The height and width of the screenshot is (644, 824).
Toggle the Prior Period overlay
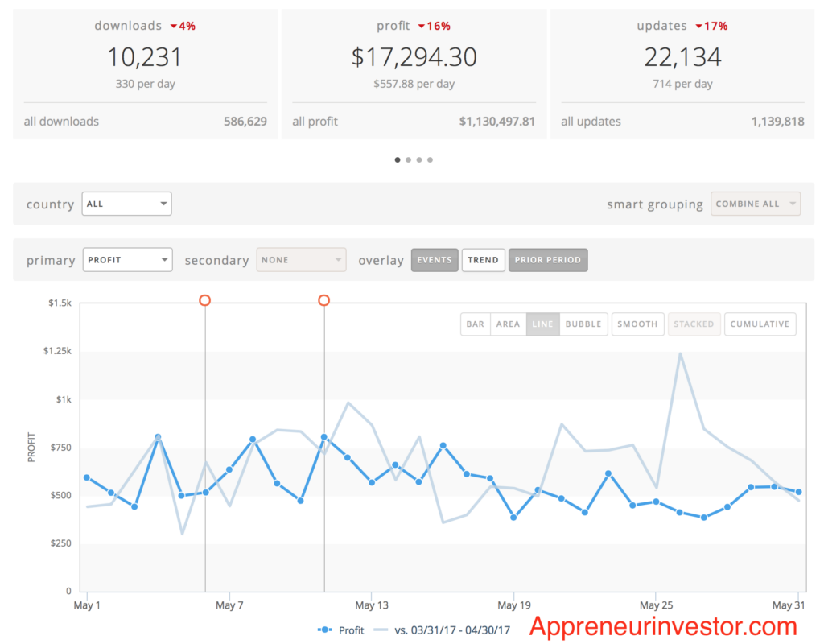tap(548, 260)
